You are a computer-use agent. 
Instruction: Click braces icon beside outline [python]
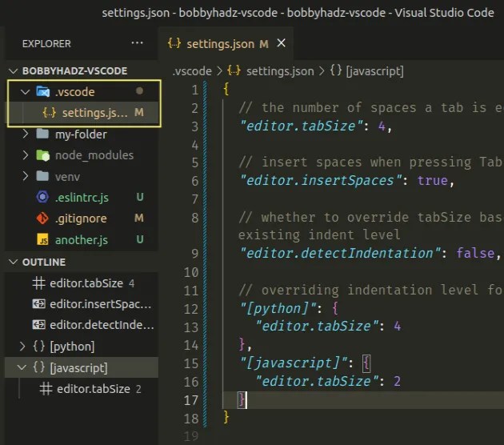(39, 346)
